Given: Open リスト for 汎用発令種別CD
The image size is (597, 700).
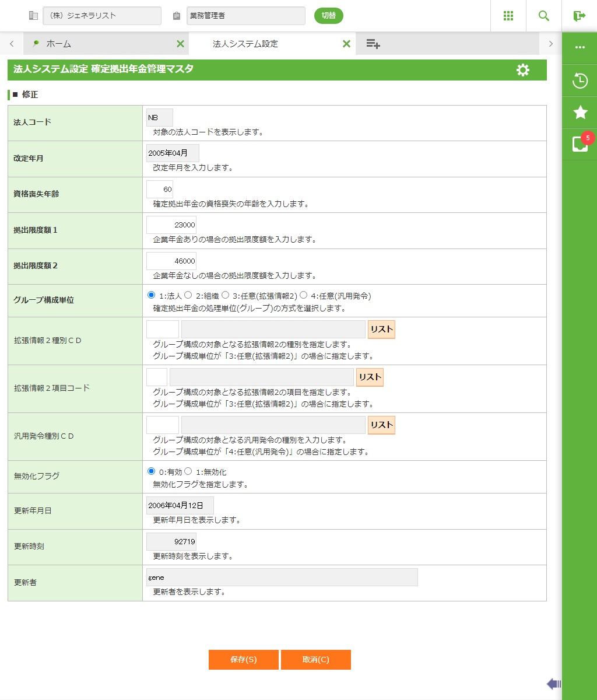Looking at the screenshot, I should (x=381, y=425).
